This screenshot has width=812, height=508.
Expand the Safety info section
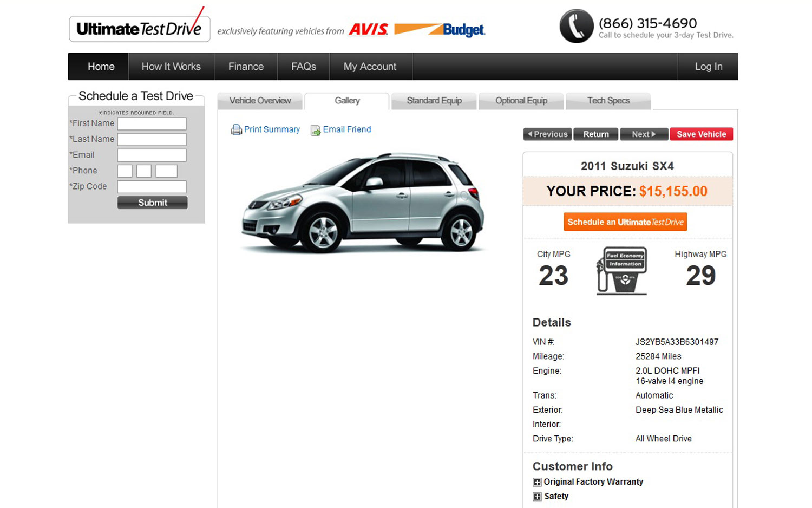pos(537,497)
